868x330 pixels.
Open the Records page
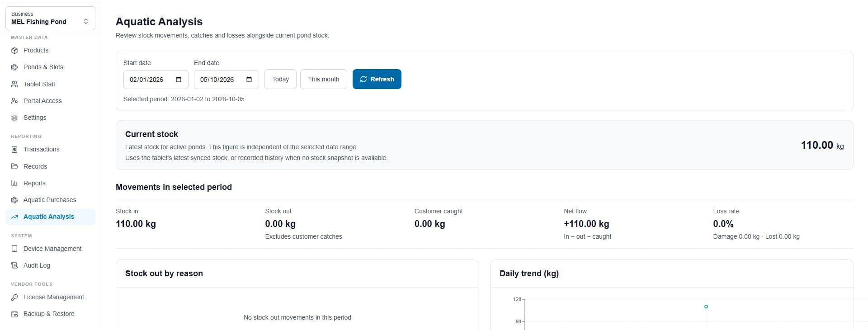pyautogui.click(x=50, y=166)
